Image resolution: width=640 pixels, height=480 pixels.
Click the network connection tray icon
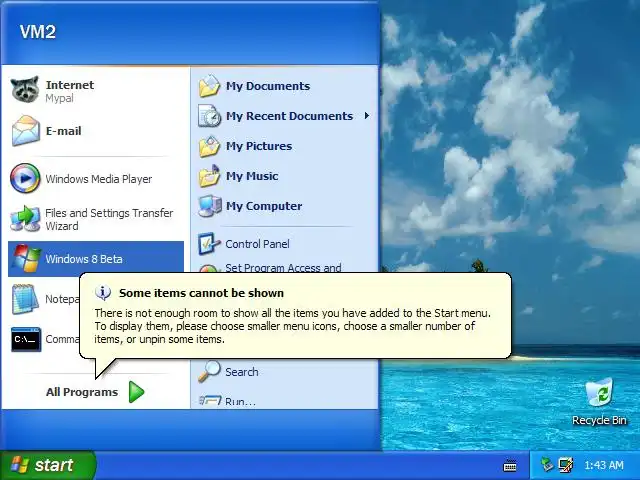point(547,465)
